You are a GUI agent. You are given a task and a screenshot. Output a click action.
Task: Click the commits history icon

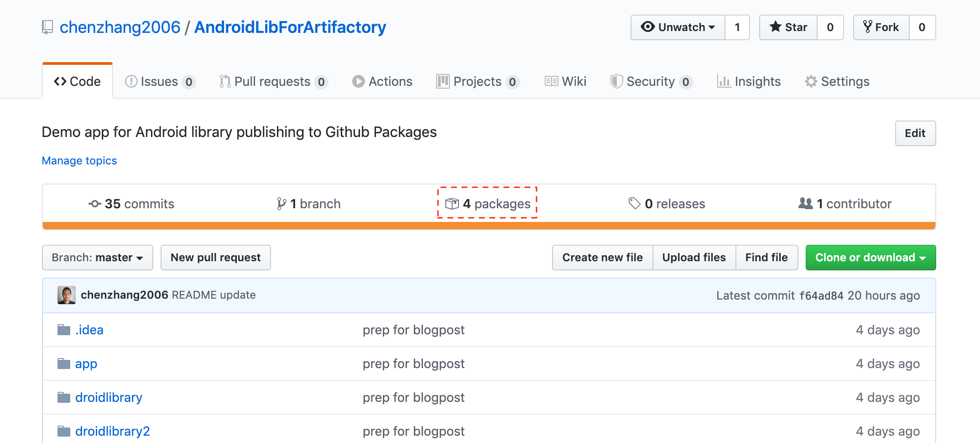94,204
